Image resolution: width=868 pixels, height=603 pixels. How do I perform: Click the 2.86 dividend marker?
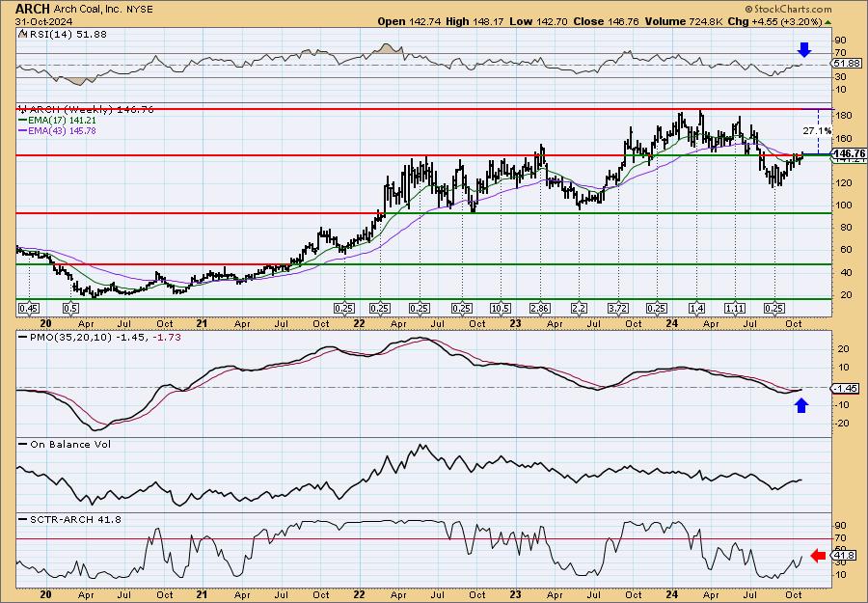point(540,309)
